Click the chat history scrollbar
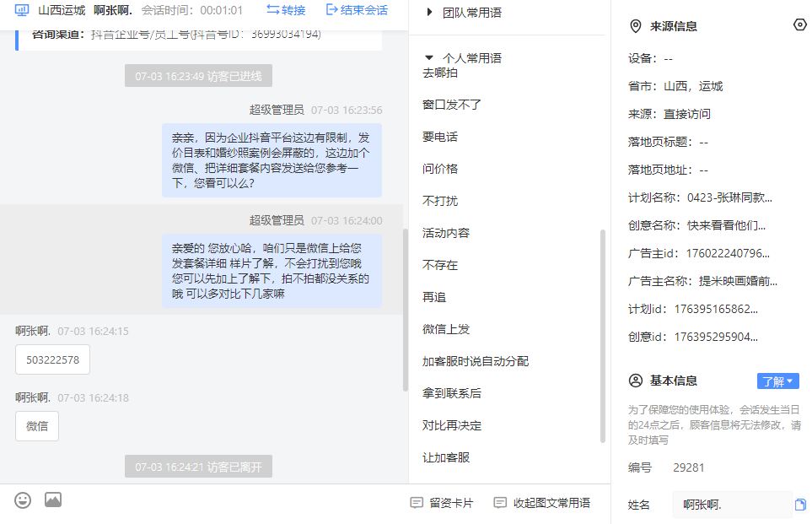The image size is (812, 524). coord(406,310)
